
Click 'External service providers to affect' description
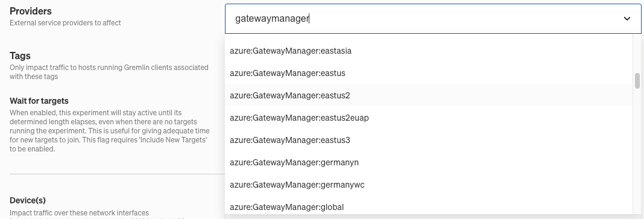pyautogui.click(x=65, y=22)
